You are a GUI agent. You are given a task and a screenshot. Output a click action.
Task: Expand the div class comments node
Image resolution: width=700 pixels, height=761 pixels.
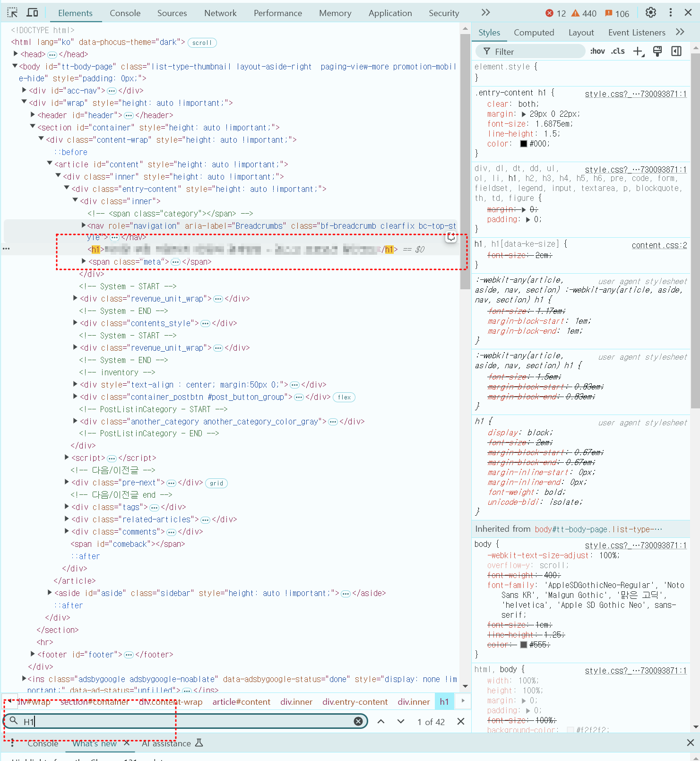[67, 531]
